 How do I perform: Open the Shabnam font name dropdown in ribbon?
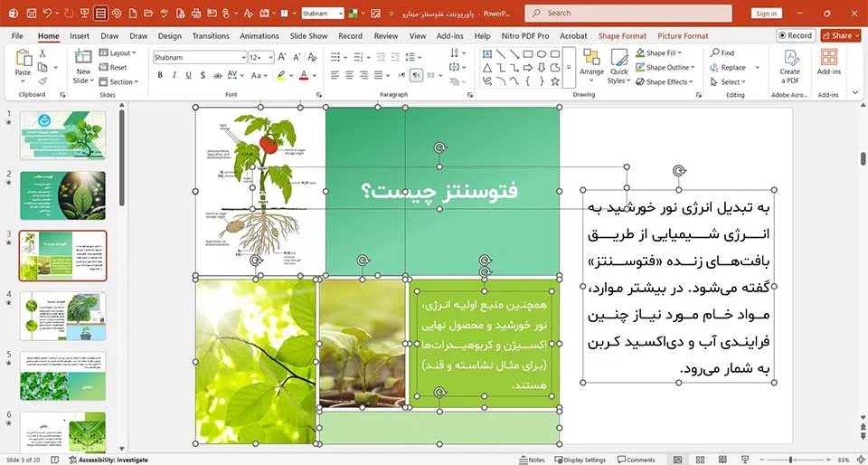tap(243, 58)
